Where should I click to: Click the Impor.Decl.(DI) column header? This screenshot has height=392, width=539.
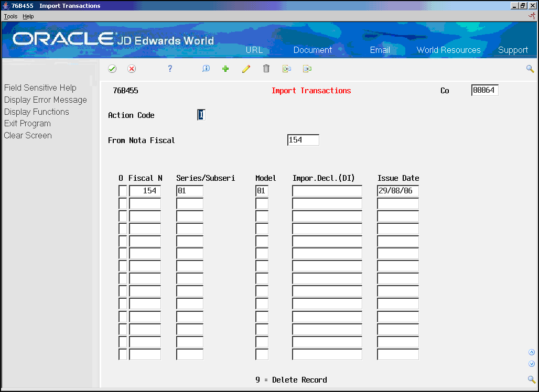(324, 178)
